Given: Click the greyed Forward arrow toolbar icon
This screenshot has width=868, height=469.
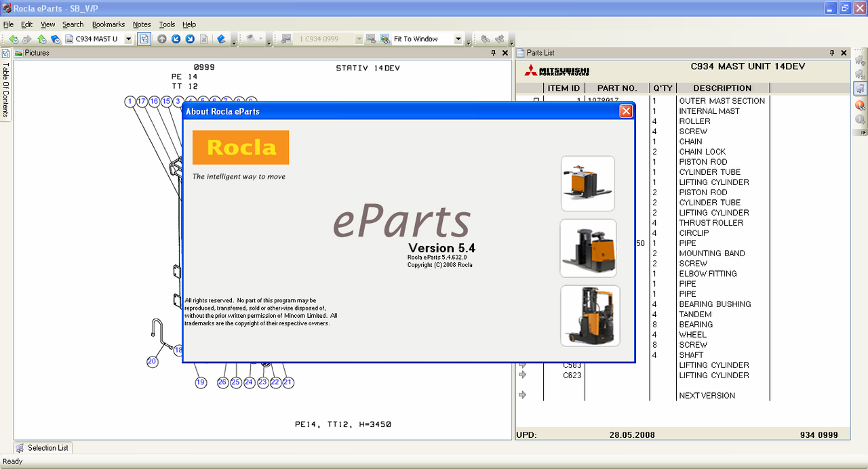Looking at the screenshot, I should pos(27,39).
